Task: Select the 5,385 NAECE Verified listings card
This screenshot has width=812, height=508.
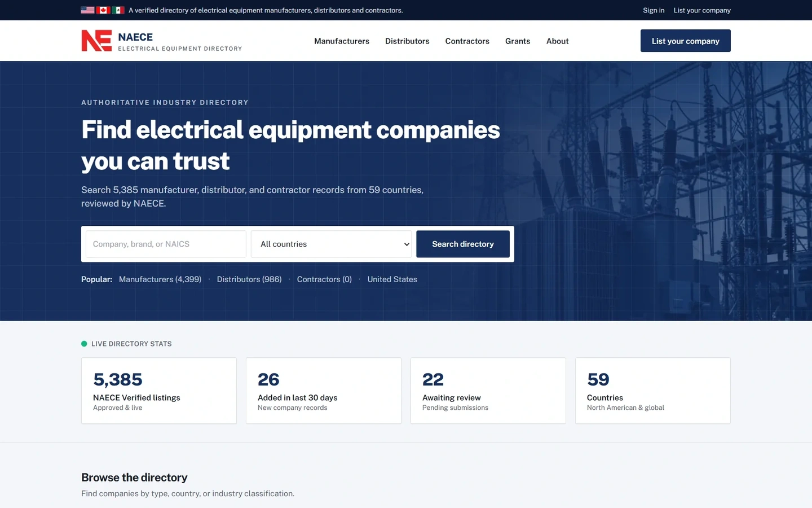Action: pyautogui.click(x=159, y=391)
